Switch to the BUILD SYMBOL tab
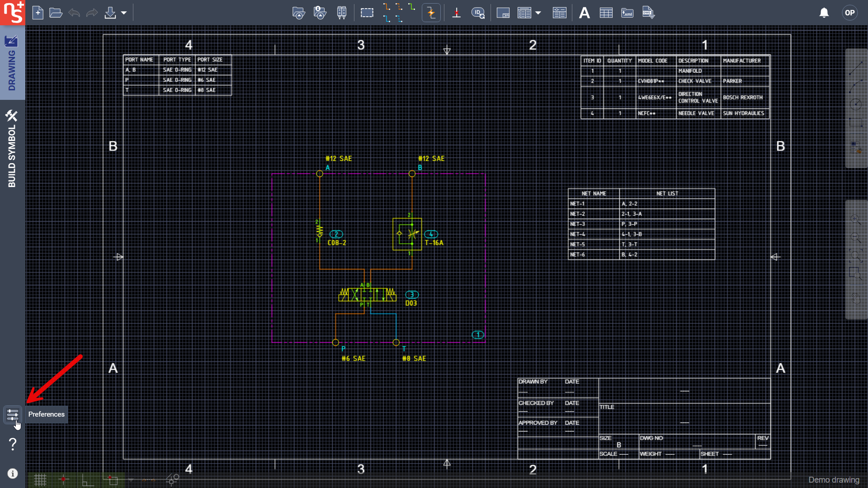This screenshot has width=868, height=488. point(12,149)
